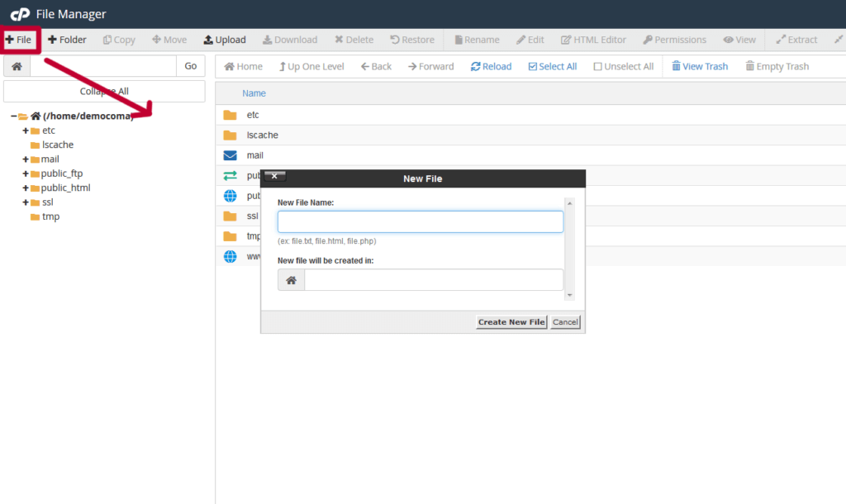This screenshot has width=846, height=504.
Task: Click inside the New File Name field
Action: point(421,221)
